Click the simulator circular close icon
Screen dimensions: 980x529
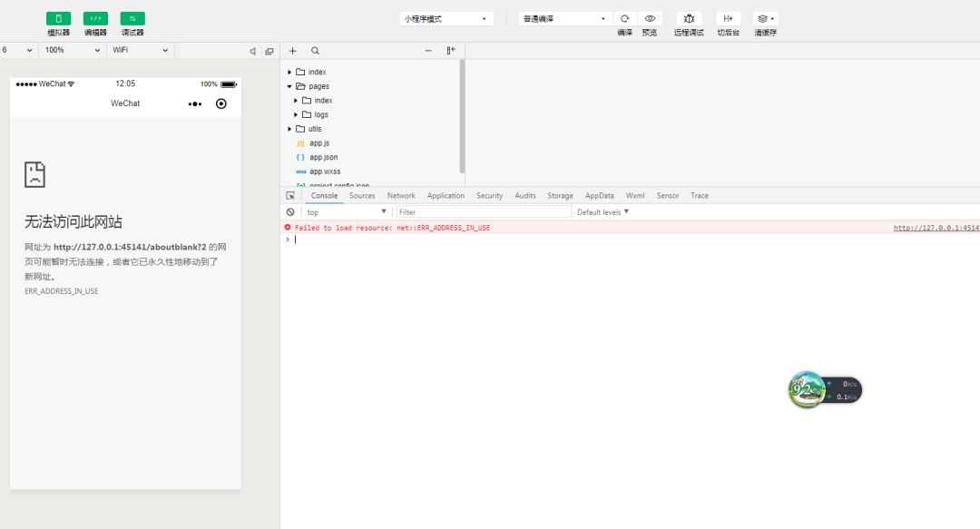[x=221, y=103]
